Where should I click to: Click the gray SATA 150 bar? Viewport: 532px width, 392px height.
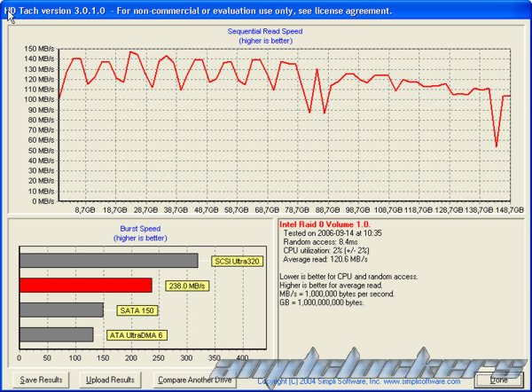point(61,310)
